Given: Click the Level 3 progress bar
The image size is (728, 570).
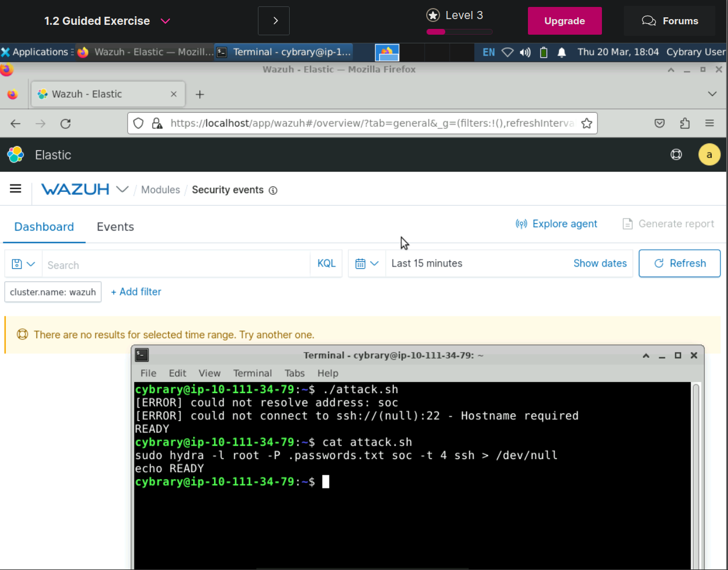Looking at the screenshot, I should coord(459,32).
